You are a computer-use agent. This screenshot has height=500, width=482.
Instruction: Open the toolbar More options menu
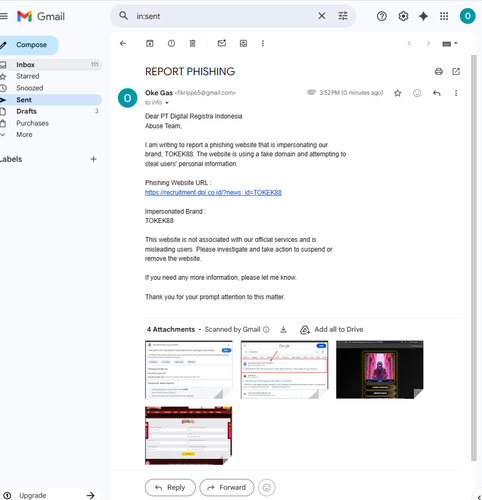pos(263,43)
